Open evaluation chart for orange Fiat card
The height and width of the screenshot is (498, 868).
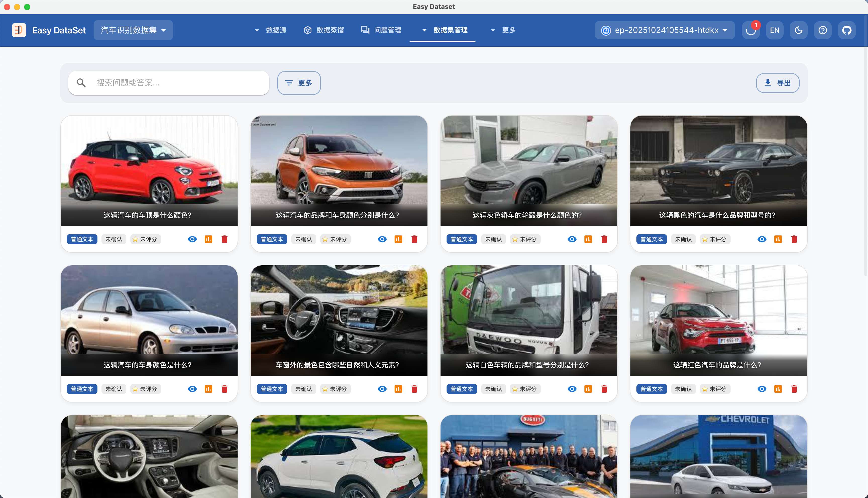click(x=398, y=239)
